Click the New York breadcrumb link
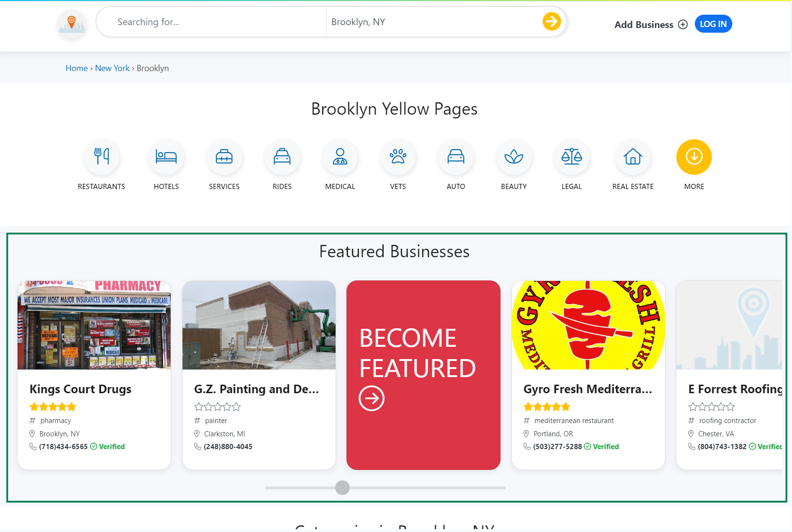Screen dimensions: 792x532 [112, 68]
